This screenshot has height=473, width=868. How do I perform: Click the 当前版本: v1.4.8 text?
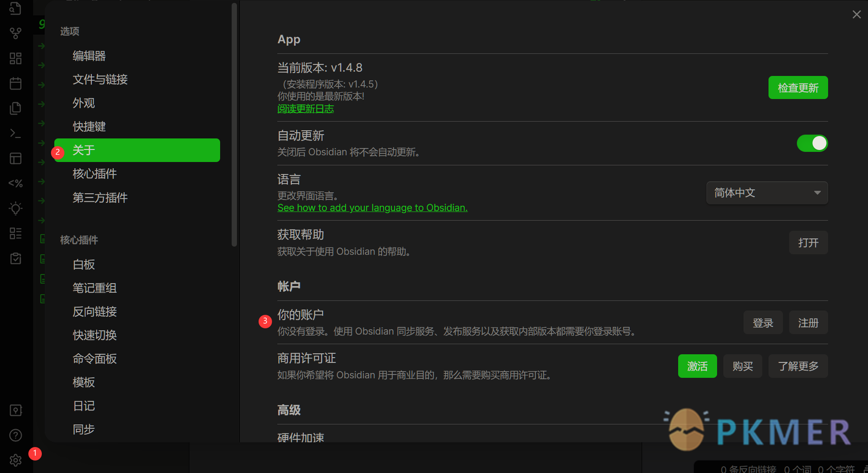click(x=320, y=68)
